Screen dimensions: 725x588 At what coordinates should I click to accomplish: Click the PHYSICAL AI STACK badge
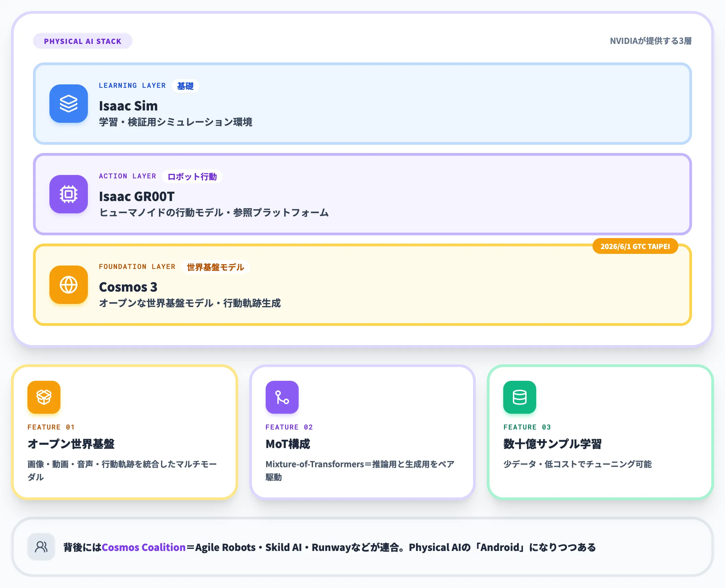coord(83,41)
